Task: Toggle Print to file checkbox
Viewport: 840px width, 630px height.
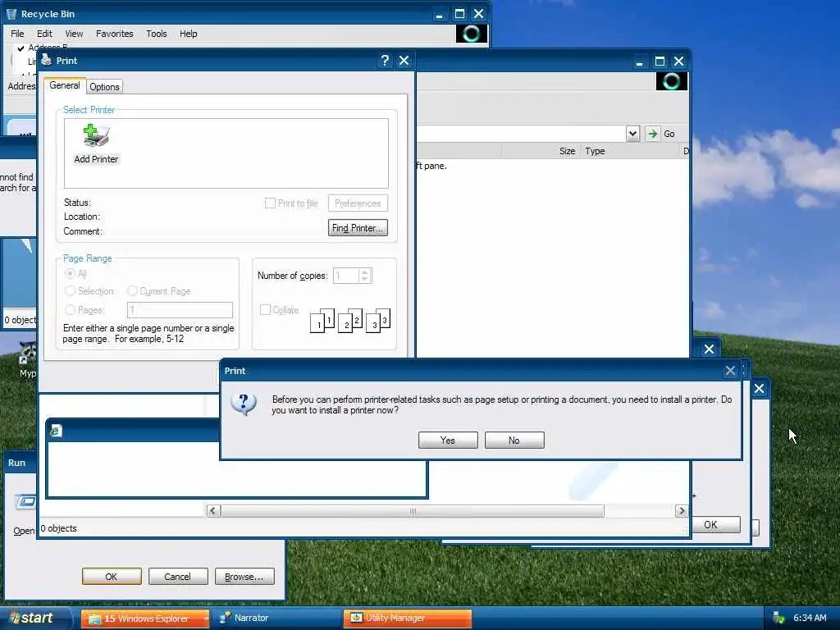Action: [270, 203]
